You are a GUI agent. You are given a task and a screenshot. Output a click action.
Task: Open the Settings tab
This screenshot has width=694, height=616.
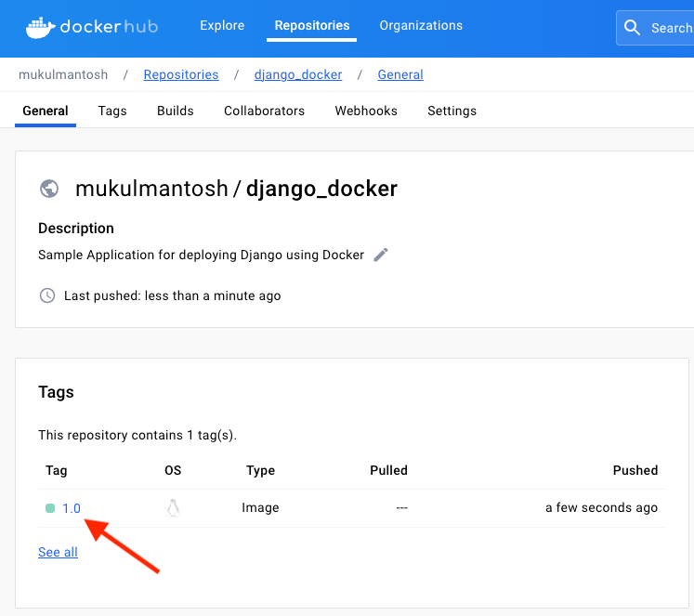pyautogui.click(x=452, y=111)
